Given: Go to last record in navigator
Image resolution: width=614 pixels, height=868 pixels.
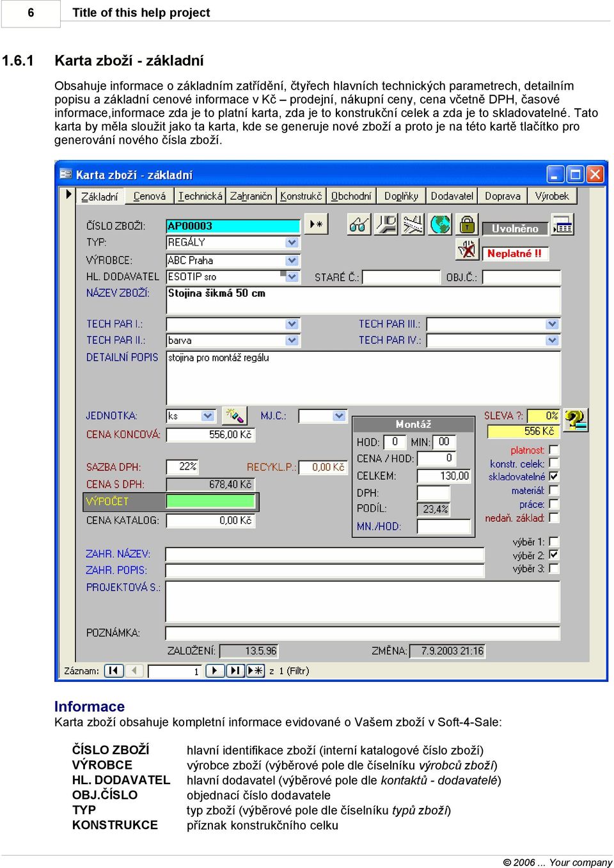Looking at the screenshot, I should pos(235,670).
